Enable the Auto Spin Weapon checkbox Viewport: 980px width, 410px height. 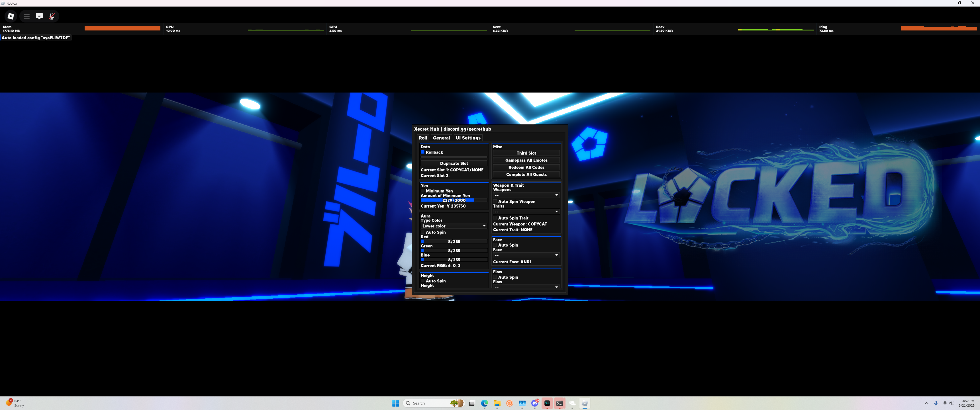(495, 202)
